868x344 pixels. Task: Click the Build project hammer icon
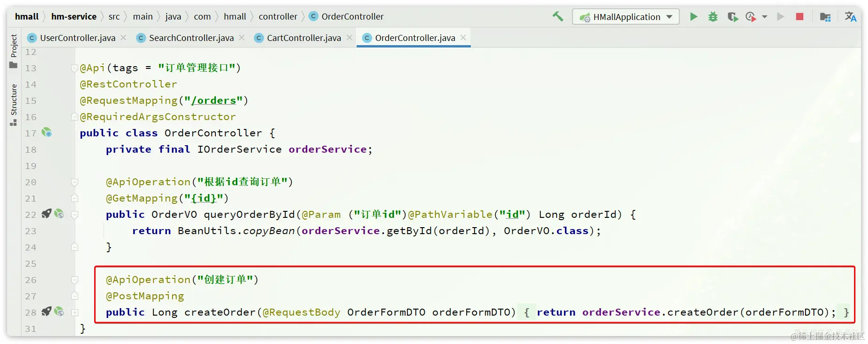pos(558,17)
